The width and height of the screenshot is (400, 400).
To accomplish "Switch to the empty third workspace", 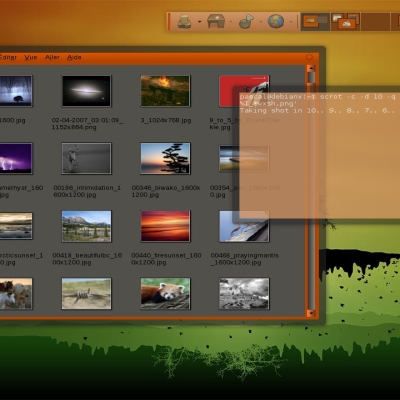I will coord(375,22).
